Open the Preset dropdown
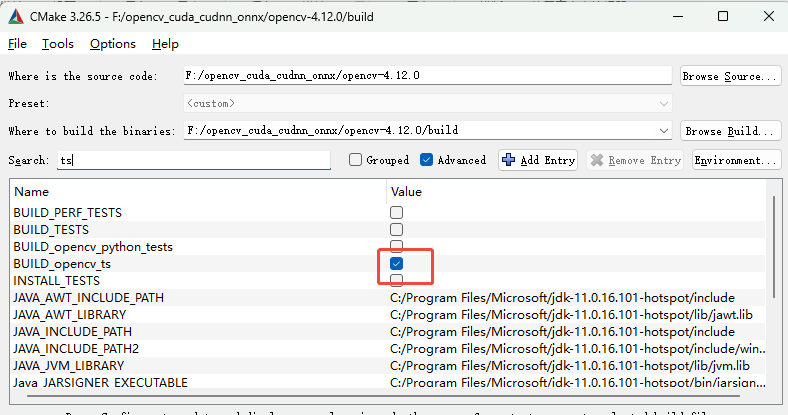 664,103
